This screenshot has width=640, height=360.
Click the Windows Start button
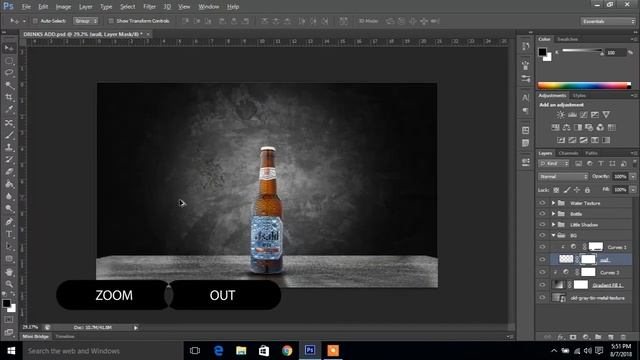point(11,351)
